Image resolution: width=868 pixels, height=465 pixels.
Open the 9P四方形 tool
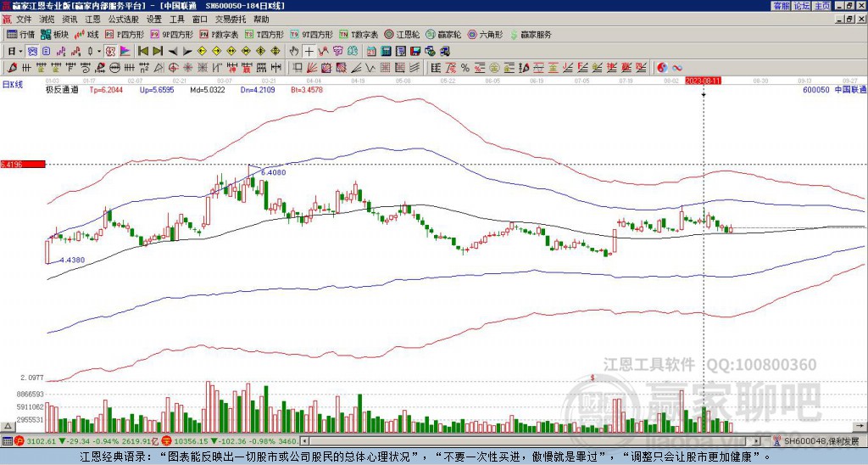point(172,34)
